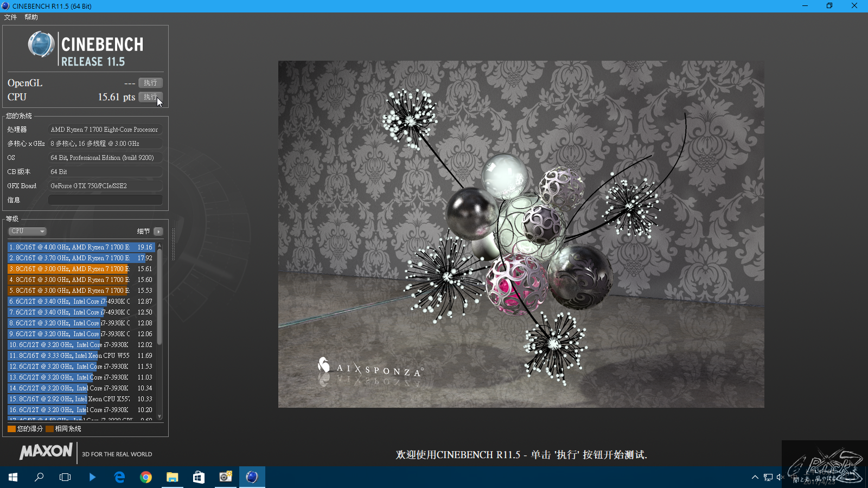Open the Windows Start menu

(13, 477)
